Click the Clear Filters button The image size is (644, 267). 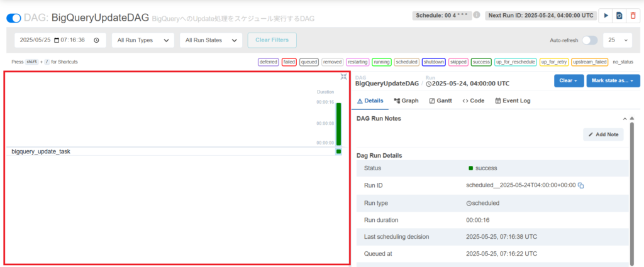[x=272, y=40]
